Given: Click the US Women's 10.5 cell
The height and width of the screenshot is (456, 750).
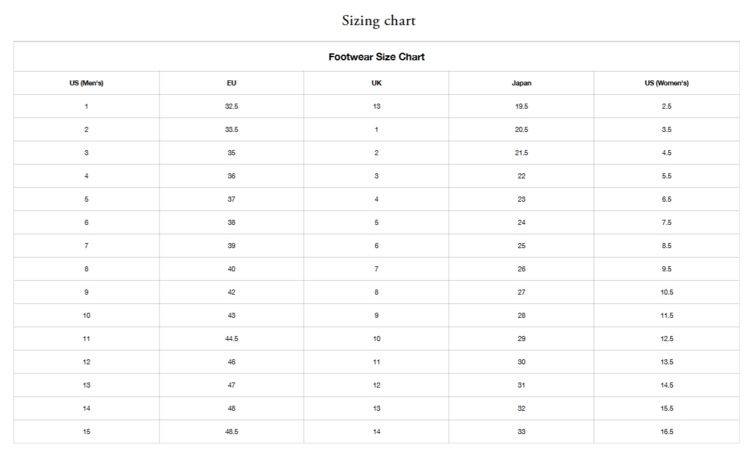Looking at the screenshot, I should click(x=666, y=292).
